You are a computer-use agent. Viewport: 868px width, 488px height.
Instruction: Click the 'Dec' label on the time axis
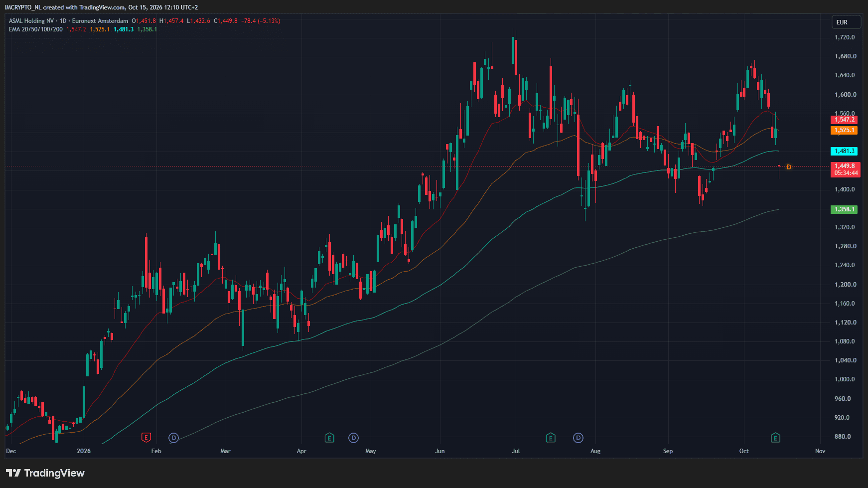coord(11,451)
